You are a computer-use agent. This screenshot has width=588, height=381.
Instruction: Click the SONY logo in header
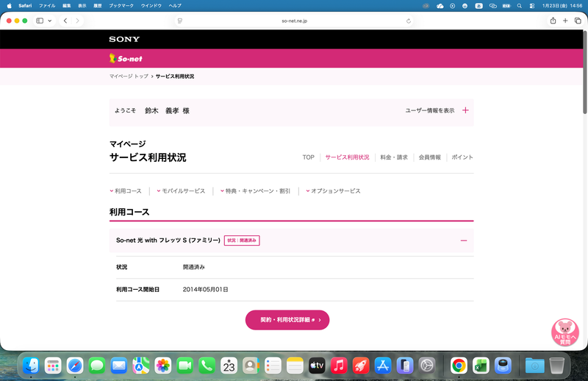pyautogui.click(x=124, y=39)
